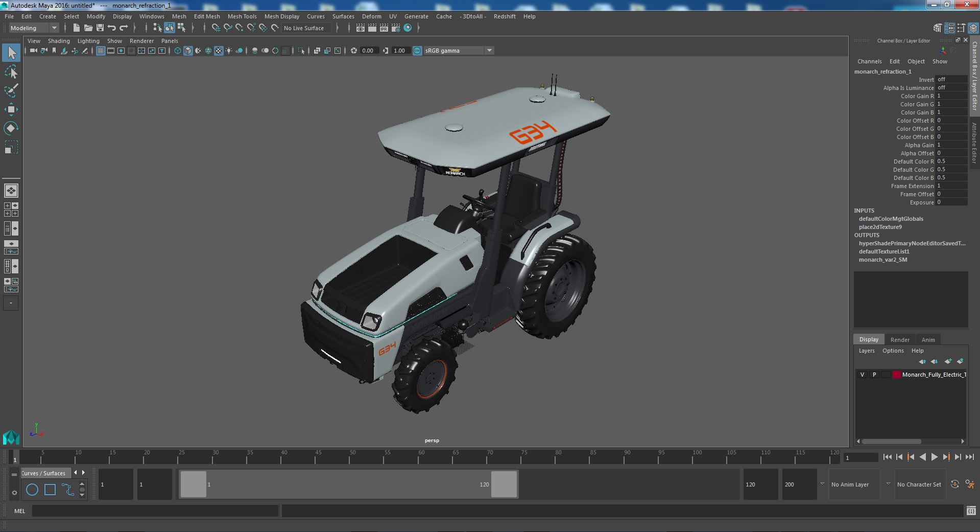Open the Render View window
This screenshot has height=532, width=980.
click(x=361, y=28)
